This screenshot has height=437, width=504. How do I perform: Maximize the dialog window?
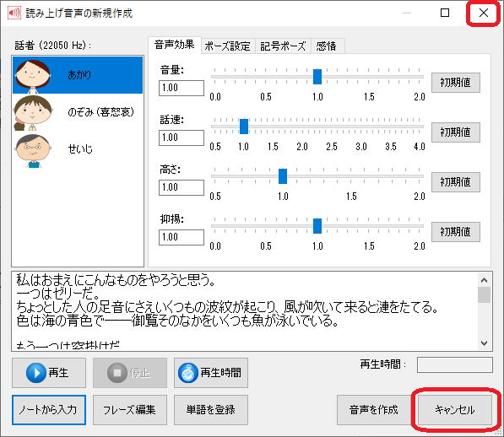coord(445,13)
